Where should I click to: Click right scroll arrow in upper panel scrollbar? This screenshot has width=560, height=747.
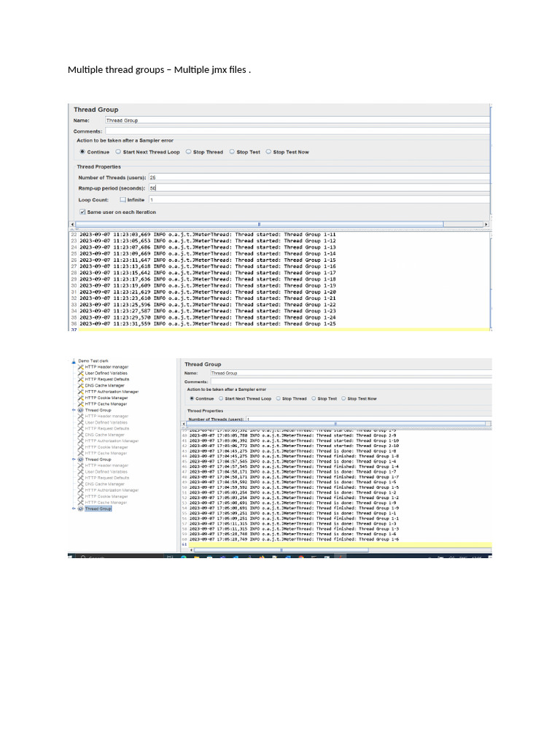(x=486, y=225)
